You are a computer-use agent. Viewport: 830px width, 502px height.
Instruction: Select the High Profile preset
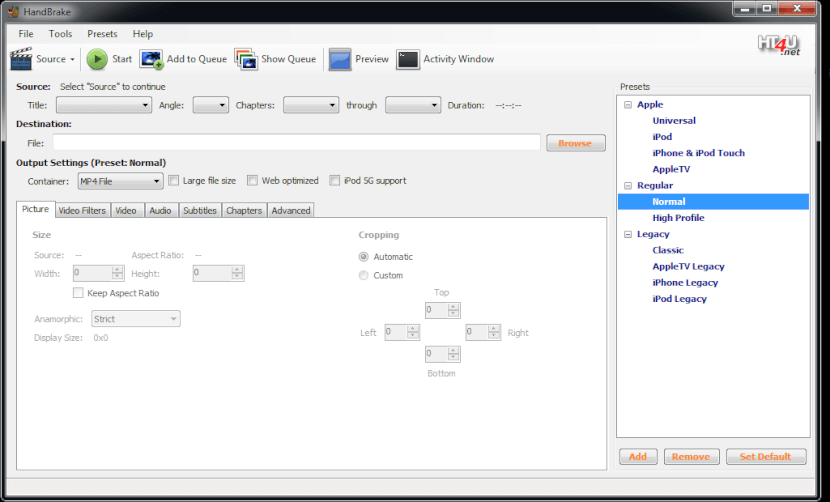tap(678, 218)
